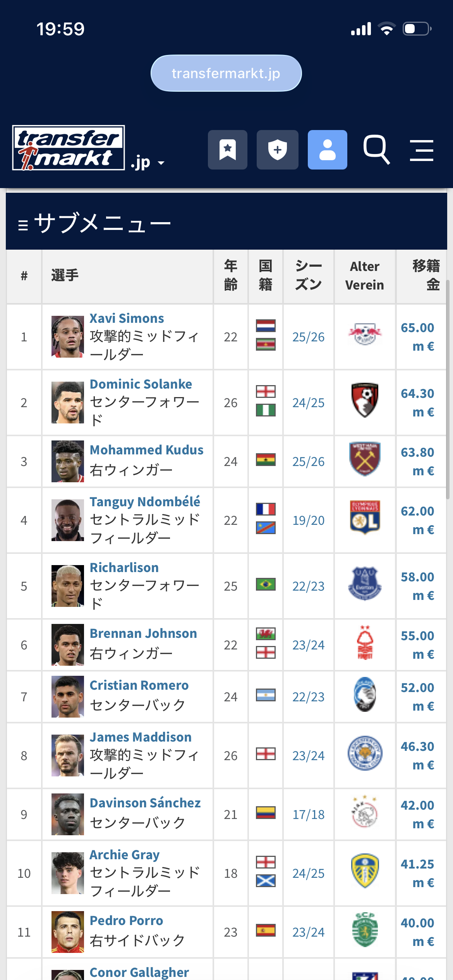This screenshot has height=980, width=453.
Task: Open the user profile icon
Action: tap(327, 150)
